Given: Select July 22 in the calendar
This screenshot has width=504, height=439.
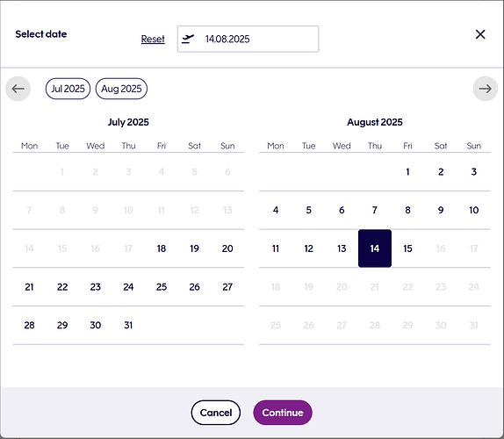Looking at the screenshot, I should pos(62,287).
